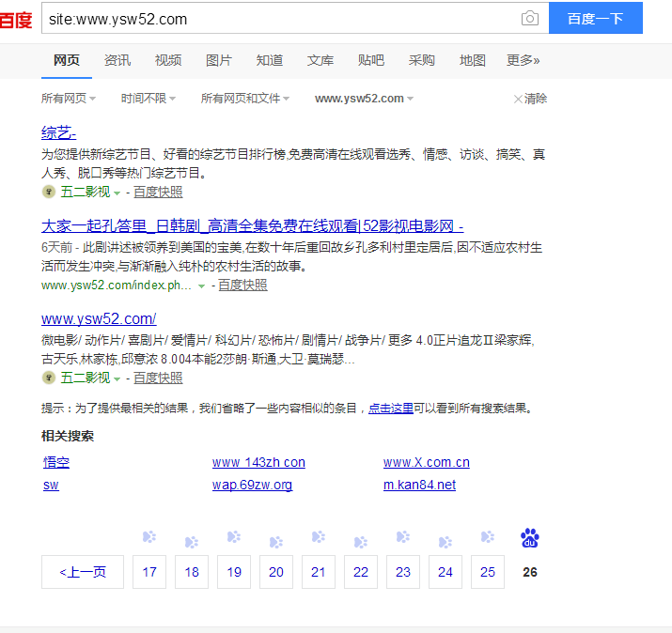Clear filters with the 清除 button
The width and height of the screenshot is (672, 633).
tap(530, 99)
